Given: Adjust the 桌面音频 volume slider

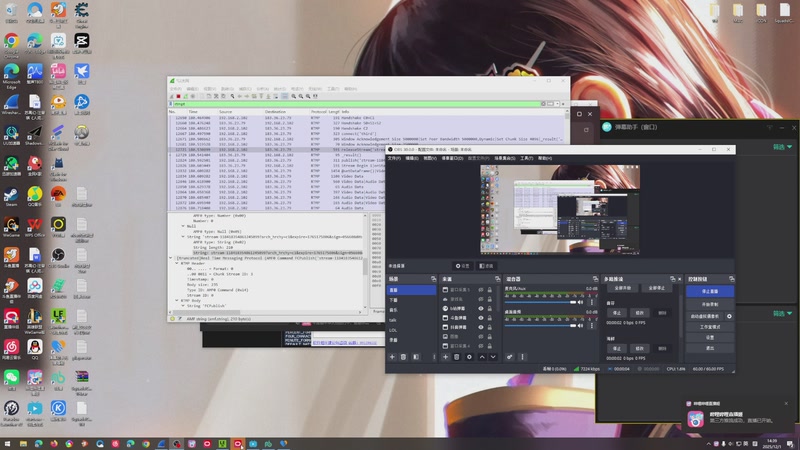Looking at the screenshot, I should click(x=540, y=326).
